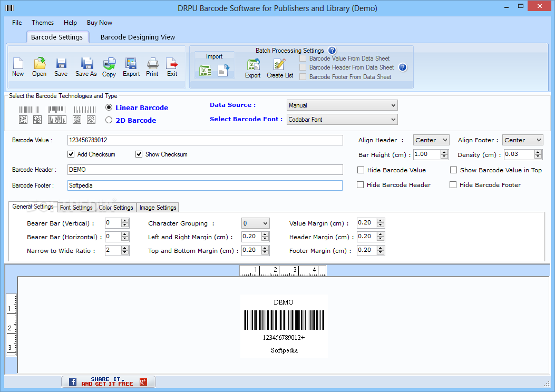Click the app barcode icon in title bar
Image resolution: width=555 pixels, height=392 pixels.
(x=9, y=8)
